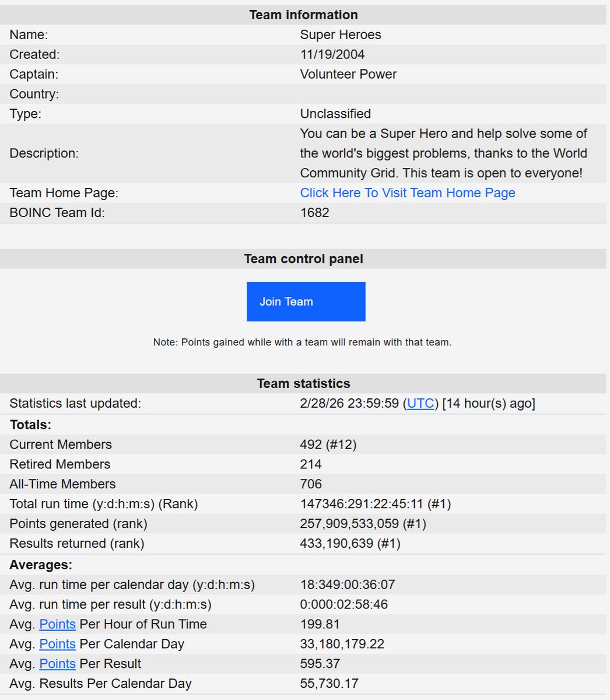Click the 'Retired Members' label

(x=59, y=464)
